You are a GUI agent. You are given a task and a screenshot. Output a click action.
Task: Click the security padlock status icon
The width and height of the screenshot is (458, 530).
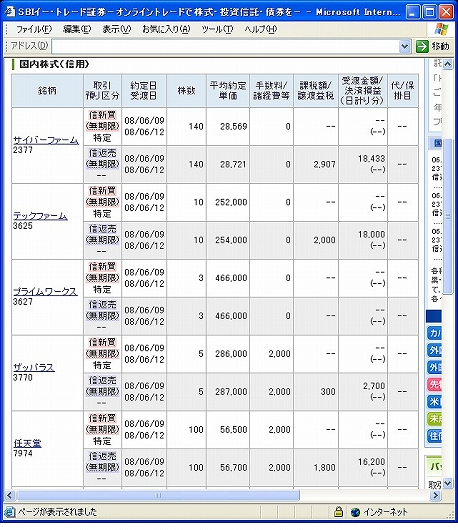coord(338,512)
